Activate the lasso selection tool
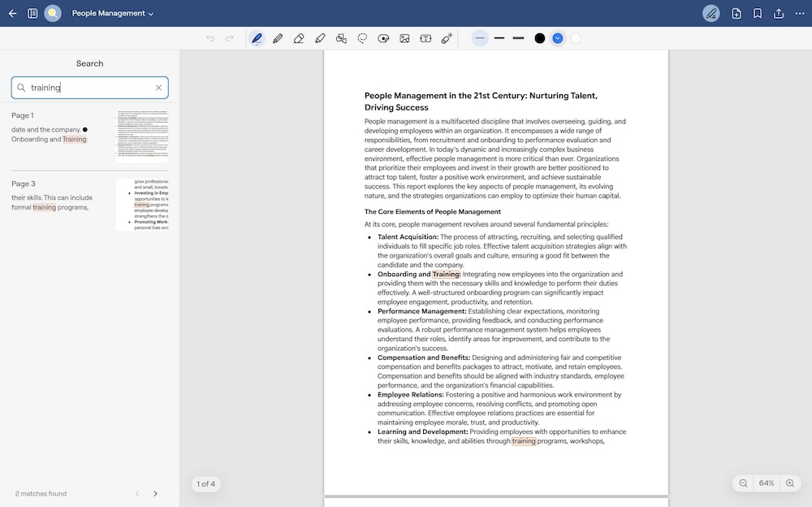This screenshot has width=812, height=507. click(x=362, y=38)
